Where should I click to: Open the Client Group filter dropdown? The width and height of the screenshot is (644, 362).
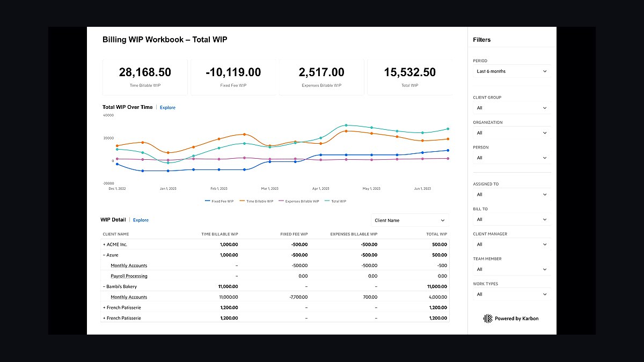click(512, 108)
